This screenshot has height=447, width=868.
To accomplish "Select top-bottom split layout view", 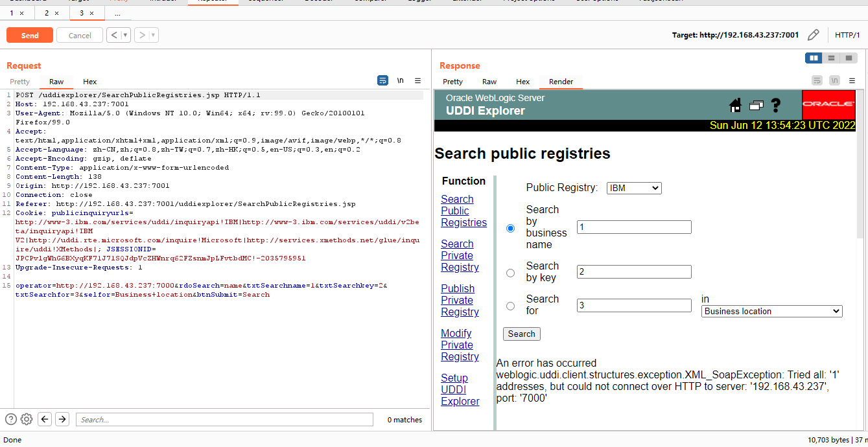I will pos(831,58).
